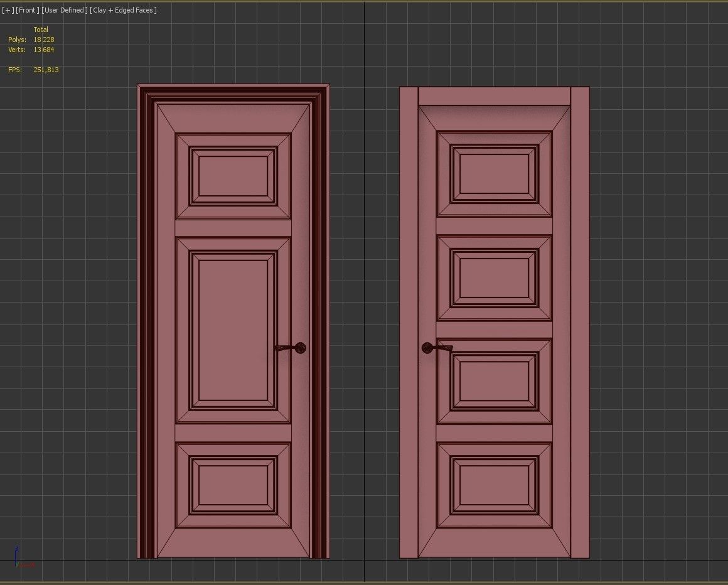Open the [Front] view label menu

[28, 10]
